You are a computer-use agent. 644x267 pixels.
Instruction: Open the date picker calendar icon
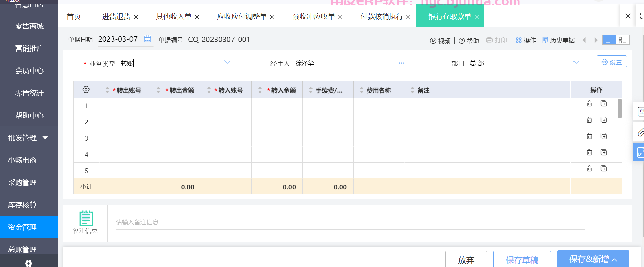pos(147,39)
